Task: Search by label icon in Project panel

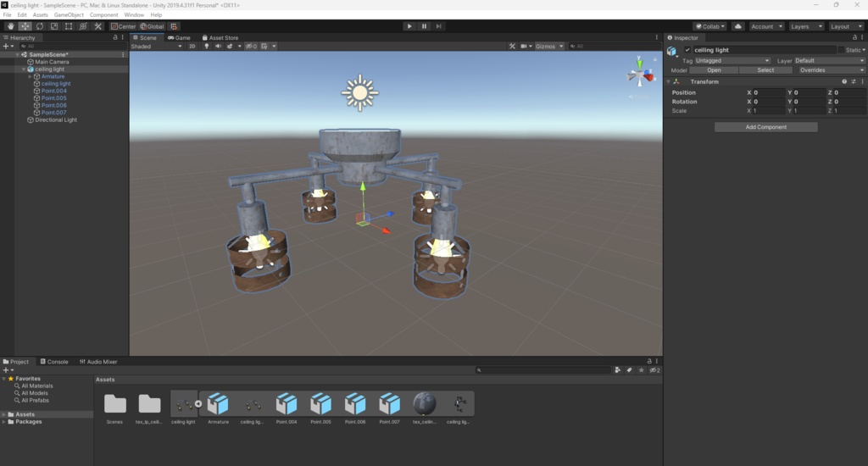Action: click(630, 369)
